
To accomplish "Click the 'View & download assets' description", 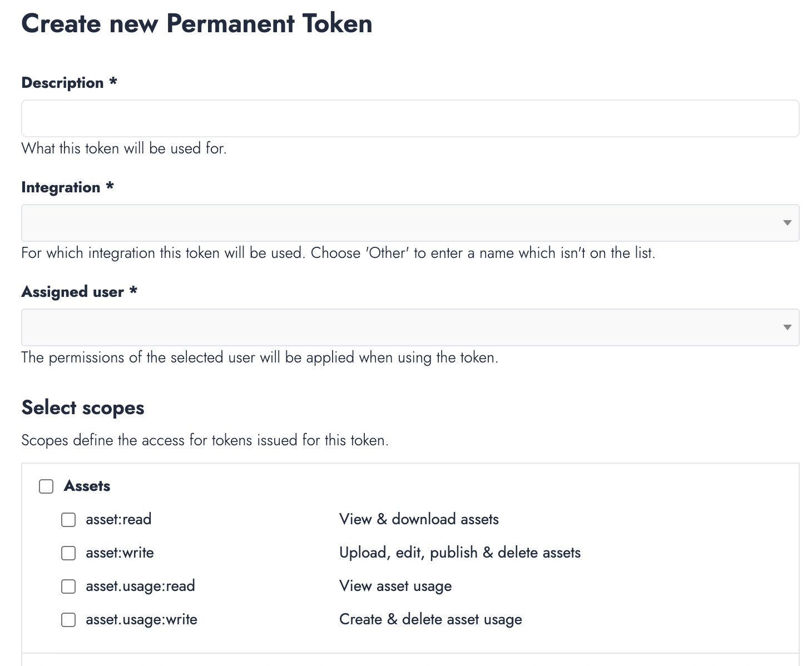I will click(x=419, y=519).
